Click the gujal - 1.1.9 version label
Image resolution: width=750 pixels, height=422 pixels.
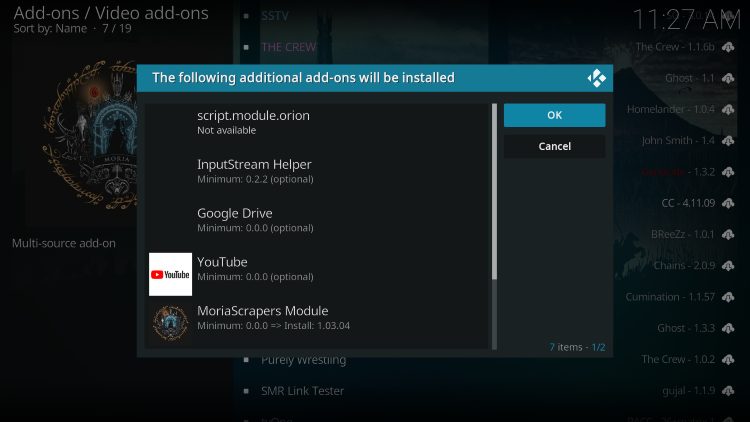(x=689, y=391)
